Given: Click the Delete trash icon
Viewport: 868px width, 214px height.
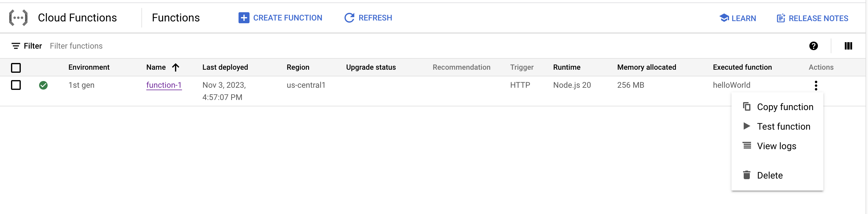Looking at the screenshot, I should coord(747,175).
